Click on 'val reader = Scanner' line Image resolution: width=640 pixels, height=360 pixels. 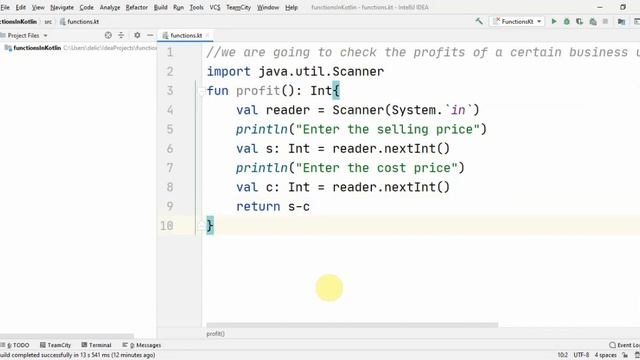click(x=358, y=110)
